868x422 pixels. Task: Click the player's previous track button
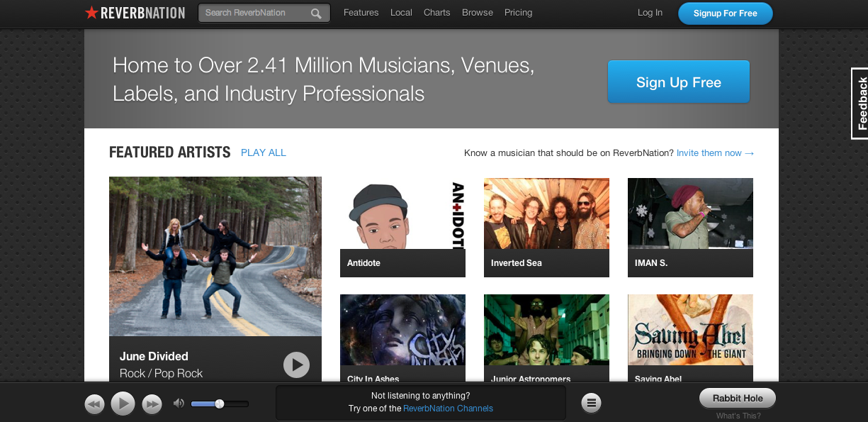click(x=94, y=404)
